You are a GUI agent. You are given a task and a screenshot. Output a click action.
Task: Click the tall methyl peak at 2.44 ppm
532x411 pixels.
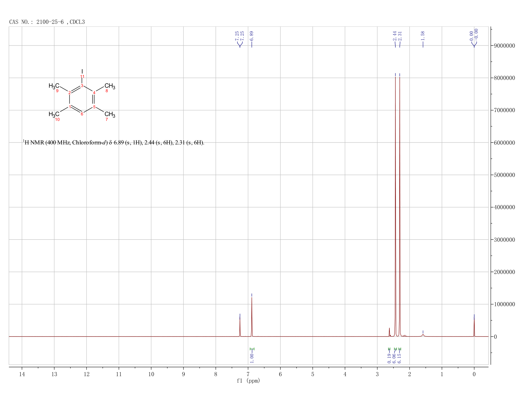tap(395, 206)
